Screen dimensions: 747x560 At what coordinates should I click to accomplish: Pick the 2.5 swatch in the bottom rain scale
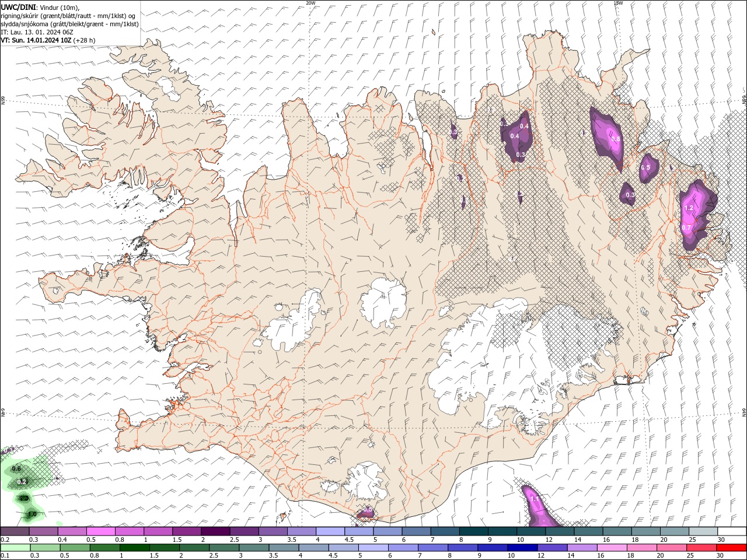point(224,548)
